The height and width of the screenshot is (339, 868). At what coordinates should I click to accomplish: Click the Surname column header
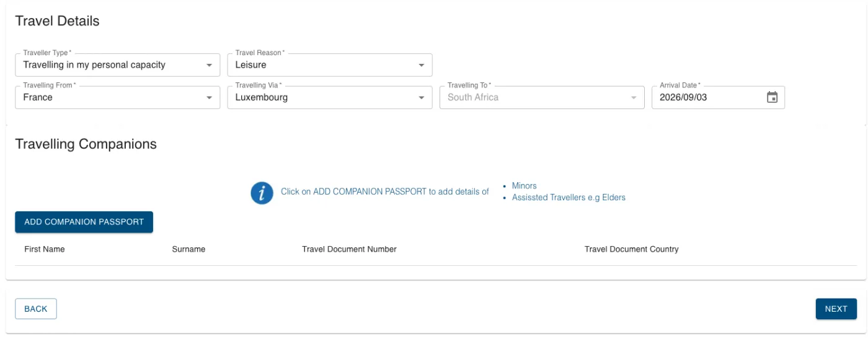(x=188, y=249)
